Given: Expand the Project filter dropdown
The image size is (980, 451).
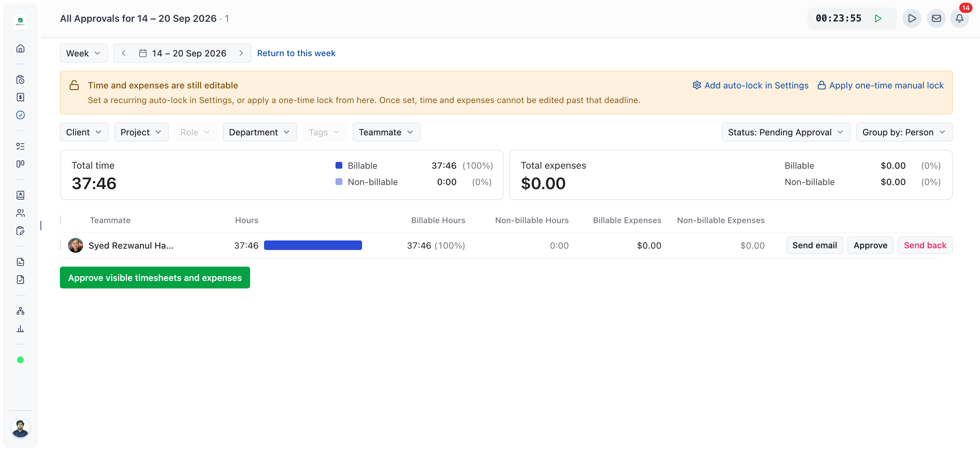Looking at the screenshot, I should pos(141,132).
